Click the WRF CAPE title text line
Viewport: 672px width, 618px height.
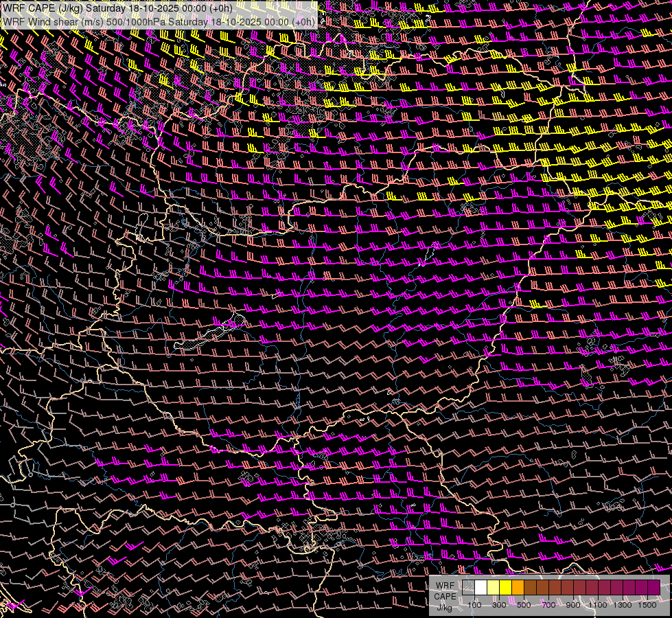pyautogui.click(x=117, y=8)
